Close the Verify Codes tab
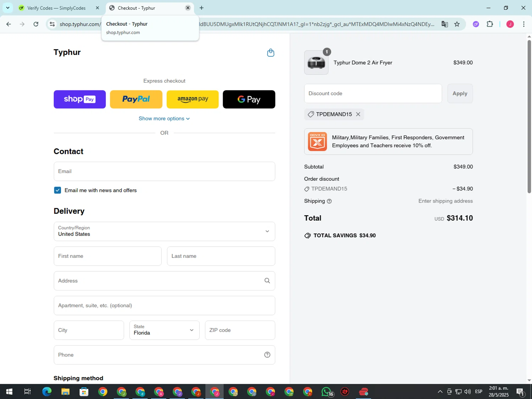This screenshot has height=399, width=532. 97,8
